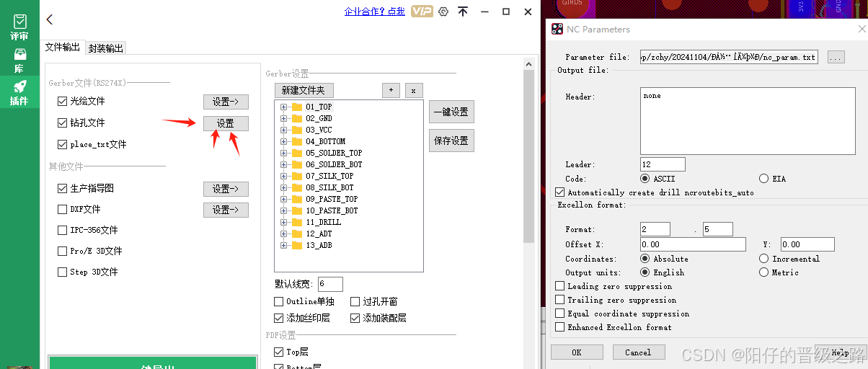Click the 企业合作?点我 link
868x369 pixels.
click(375, 12)
